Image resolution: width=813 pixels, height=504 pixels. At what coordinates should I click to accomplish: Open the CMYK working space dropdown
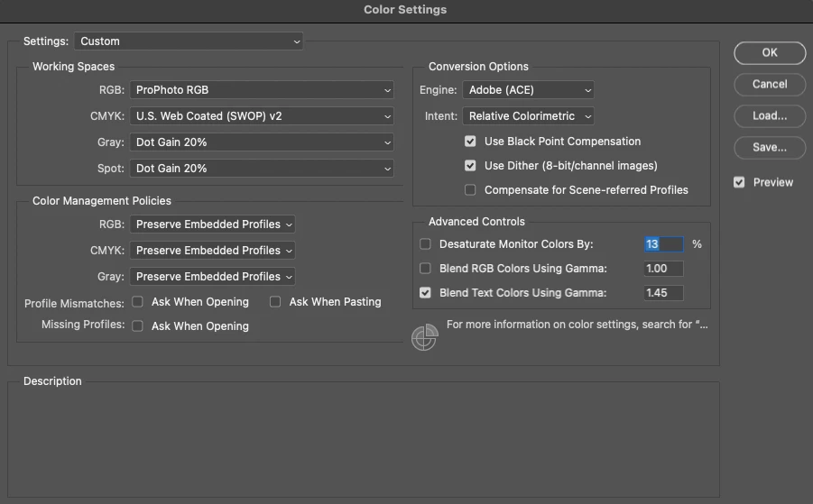(263, 116)
